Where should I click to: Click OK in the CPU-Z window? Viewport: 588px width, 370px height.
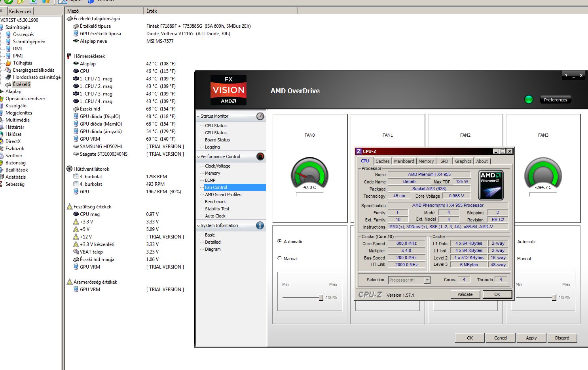pos(497,294)
